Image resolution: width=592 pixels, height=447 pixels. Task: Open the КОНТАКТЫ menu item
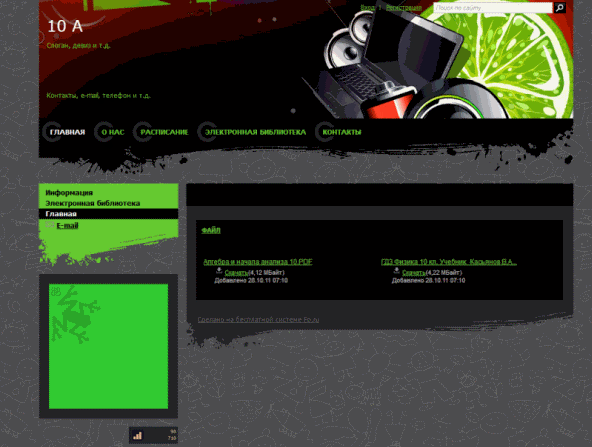coord(342,132)
